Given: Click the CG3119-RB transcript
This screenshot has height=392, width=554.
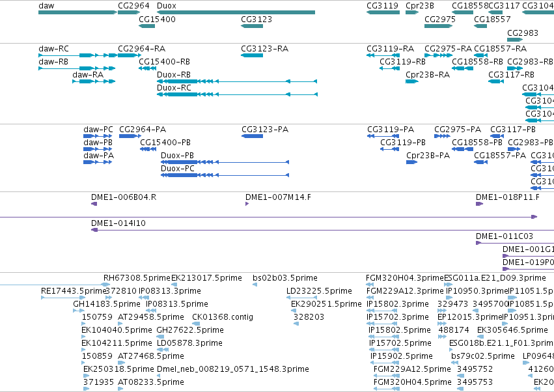Looking at the screenshot, I should click(x=390, y=68).
